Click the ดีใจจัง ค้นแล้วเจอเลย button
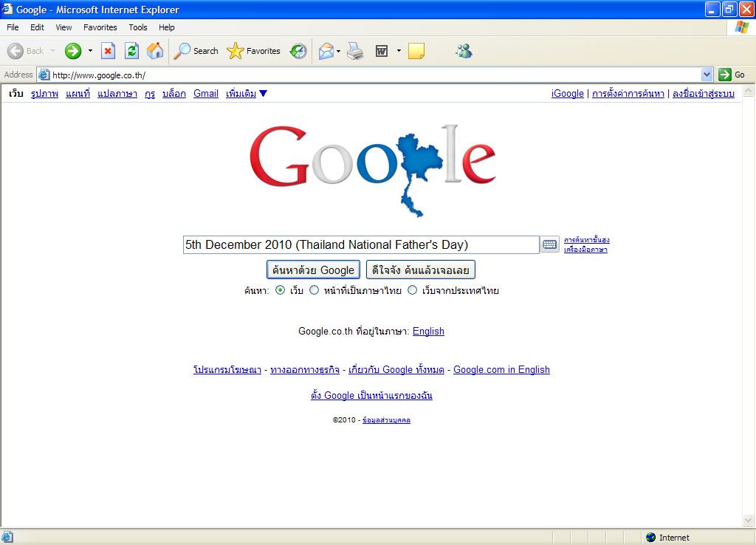This screenshot has height=545, width=756. click(x=420, y=270)
